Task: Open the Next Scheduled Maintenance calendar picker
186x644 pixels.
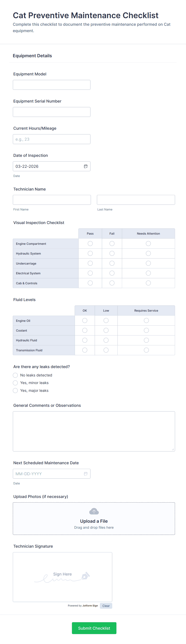Action: 85,473
